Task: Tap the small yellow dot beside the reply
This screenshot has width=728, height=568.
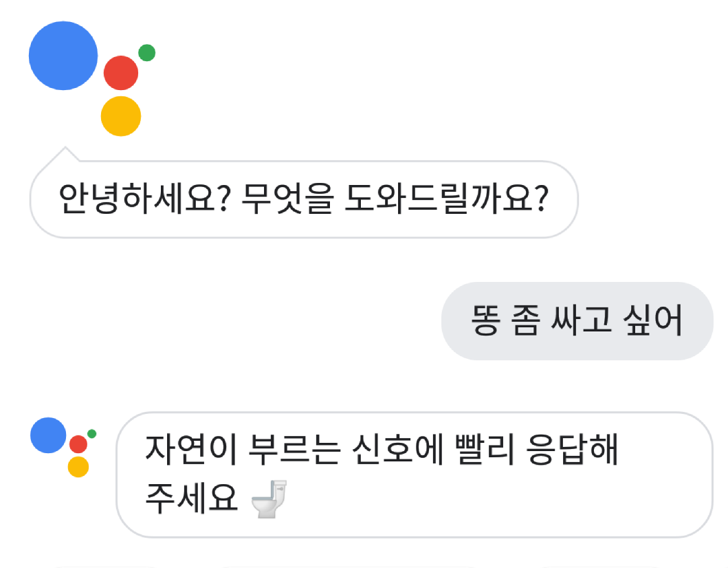Action: coord(78,466)
